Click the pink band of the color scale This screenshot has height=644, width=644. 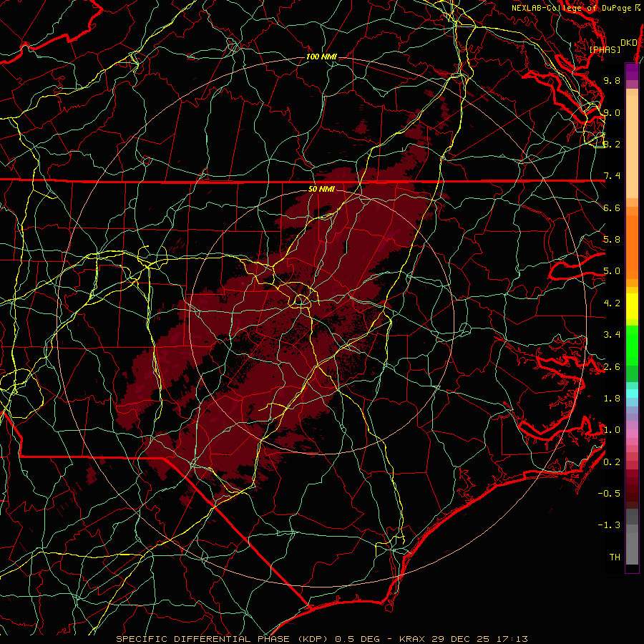click(632, 434)
